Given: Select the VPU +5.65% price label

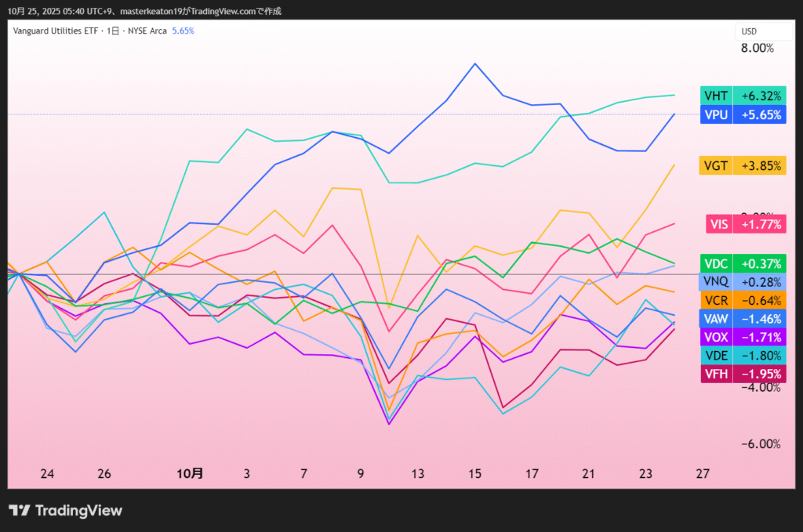Looking at the screenshot, I should tap(743, 114).
